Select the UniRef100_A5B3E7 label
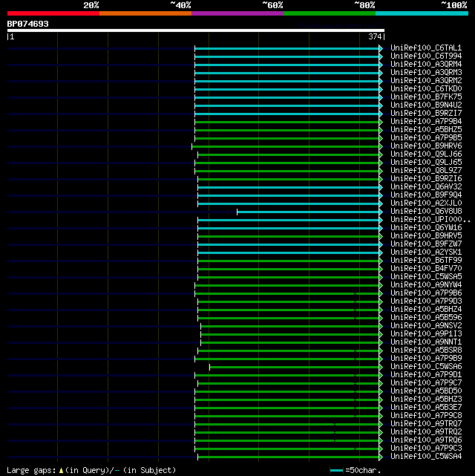475x476 pixels. (426, 408)
